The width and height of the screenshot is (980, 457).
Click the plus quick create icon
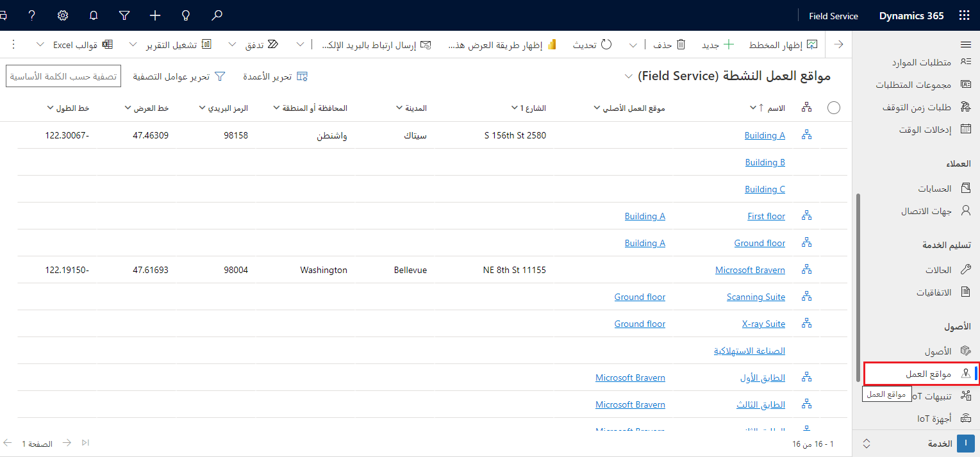tap(154, 15)
